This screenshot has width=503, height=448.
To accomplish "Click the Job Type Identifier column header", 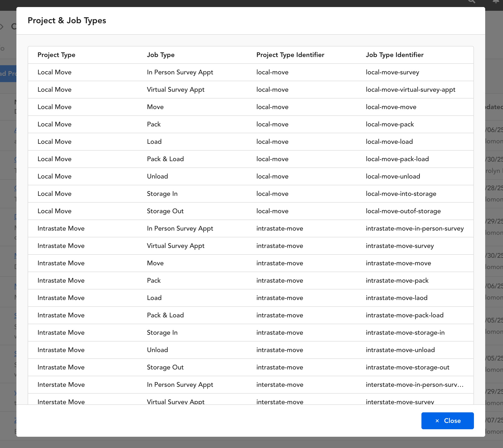I will [394, 55].
